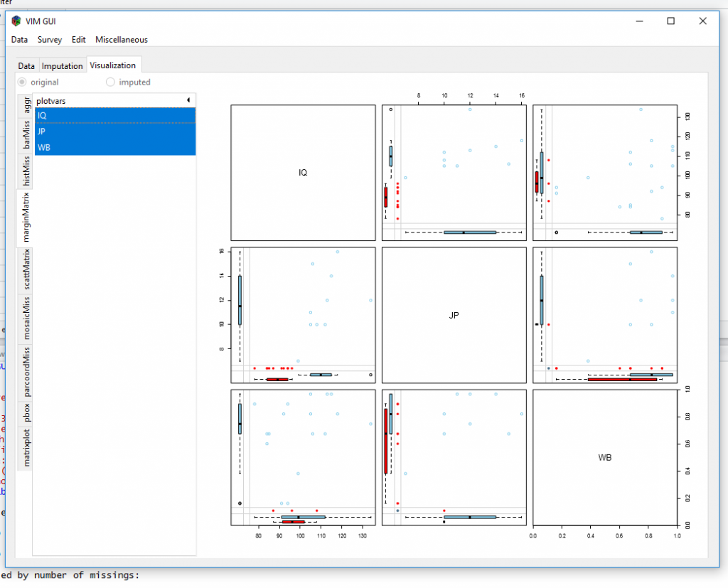728x588 pixels.
Task: Select the aggr plot type in sidebar
Action: tap(26, 103)
